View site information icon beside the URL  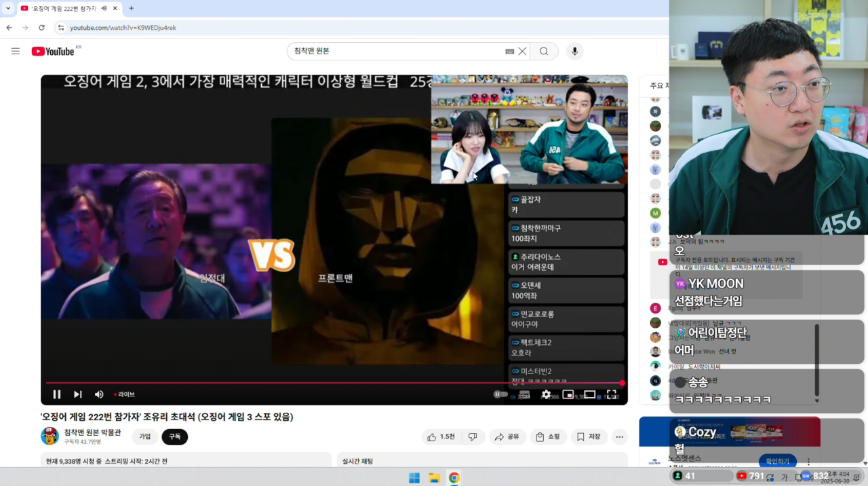60,28
